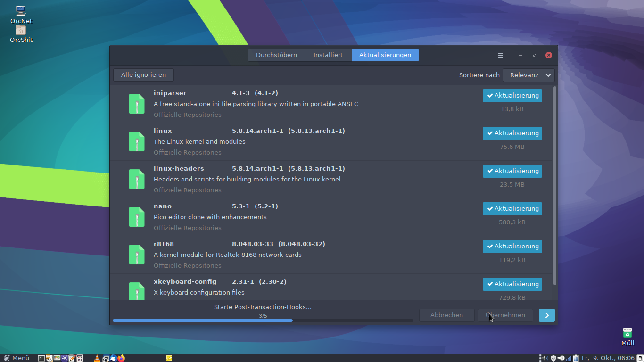Toggle the Aktualisierung button for xkeyboard-config

tap(512, 284)
